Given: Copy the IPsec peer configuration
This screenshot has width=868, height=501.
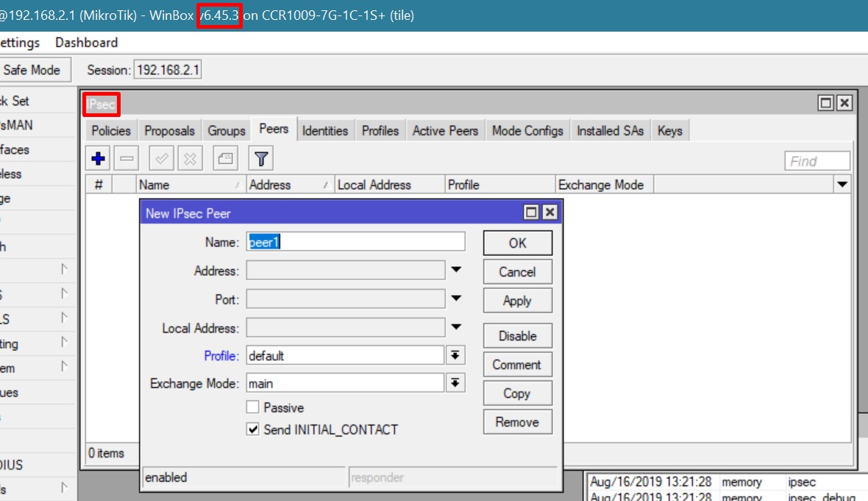Looking at the screenshot, I should click(x=517, y=393).
